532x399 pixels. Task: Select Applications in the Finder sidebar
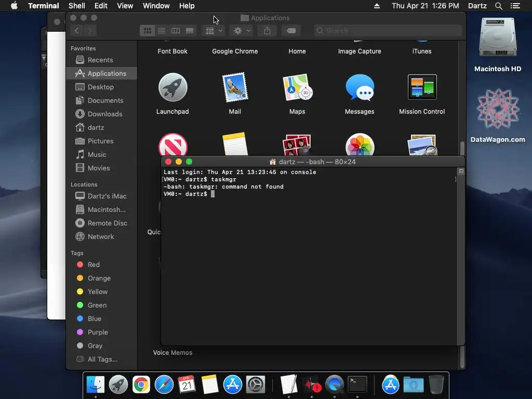coord(101,73)
